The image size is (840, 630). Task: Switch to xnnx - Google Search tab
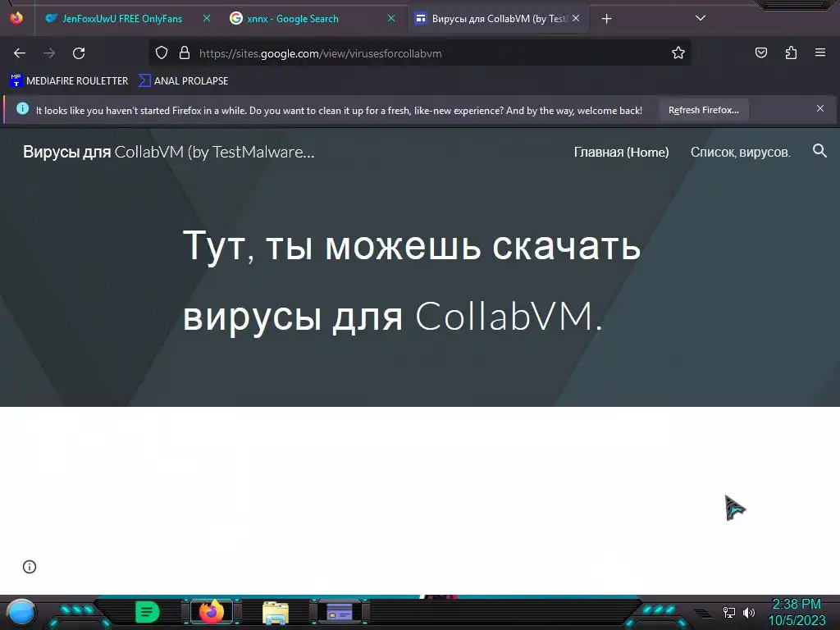click(x=293, y=19)
